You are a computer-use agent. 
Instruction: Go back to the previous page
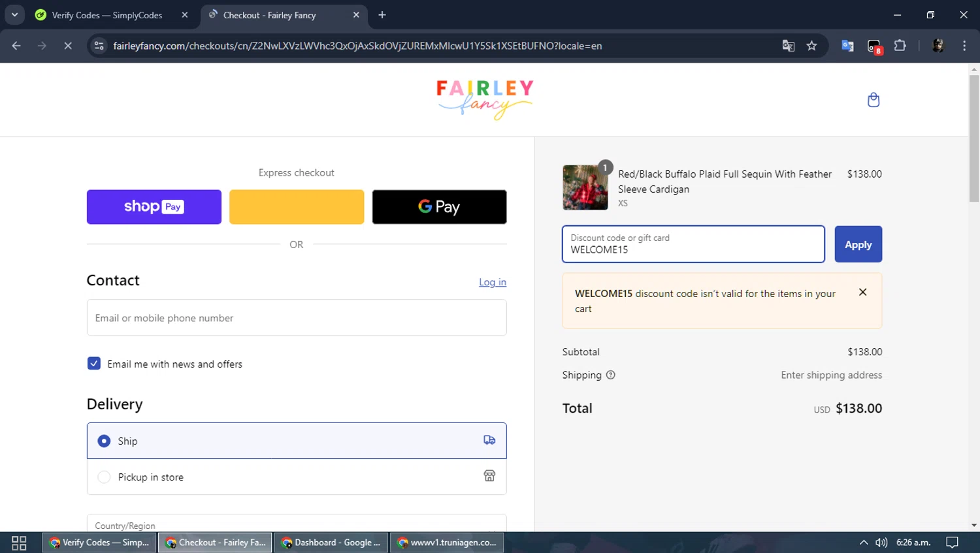click(16, 46)
